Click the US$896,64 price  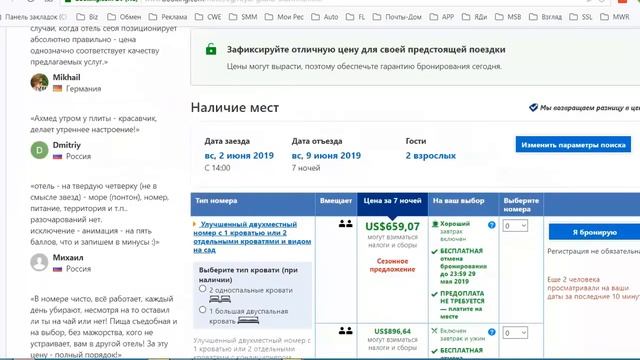(x=392, y=331)
